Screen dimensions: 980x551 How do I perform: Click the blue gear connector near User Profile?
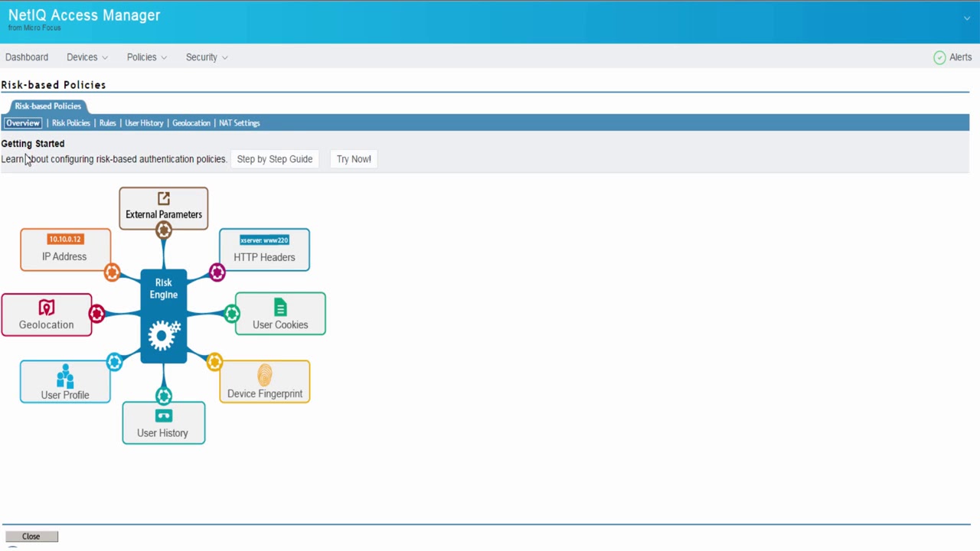[x=115, y=362]
